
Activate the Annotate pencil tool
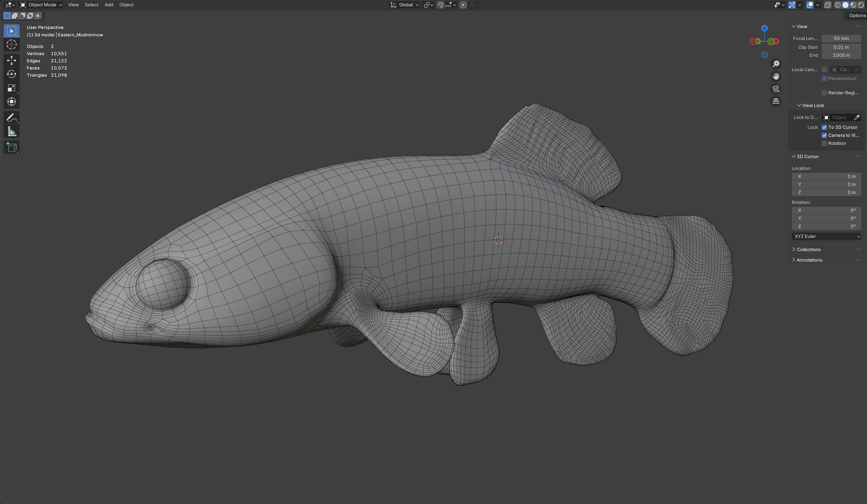pos(11,118)
